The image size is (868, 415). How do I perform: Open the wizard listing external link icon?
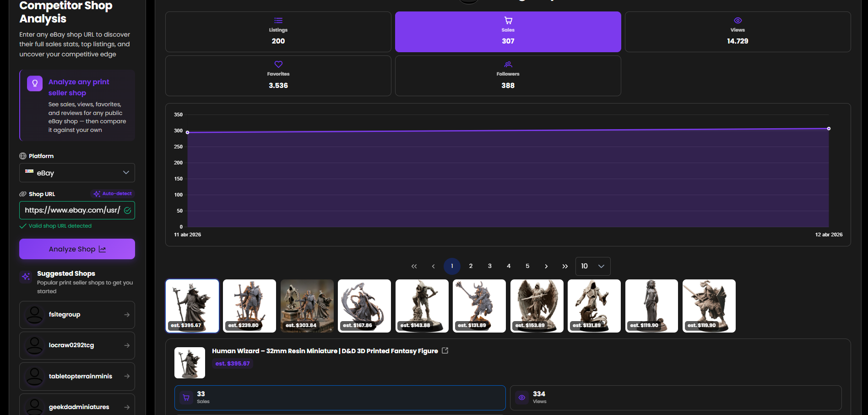[445, 351]
